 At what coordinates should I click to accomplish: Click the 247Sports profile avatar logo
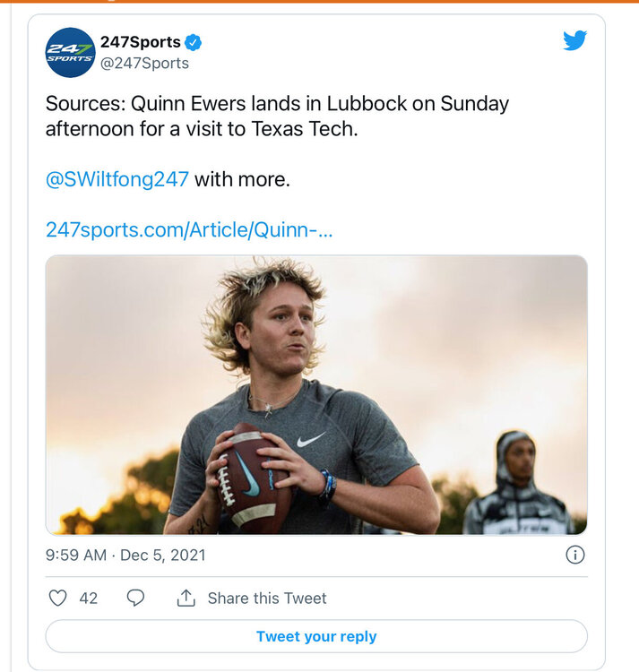coord(70,53)
